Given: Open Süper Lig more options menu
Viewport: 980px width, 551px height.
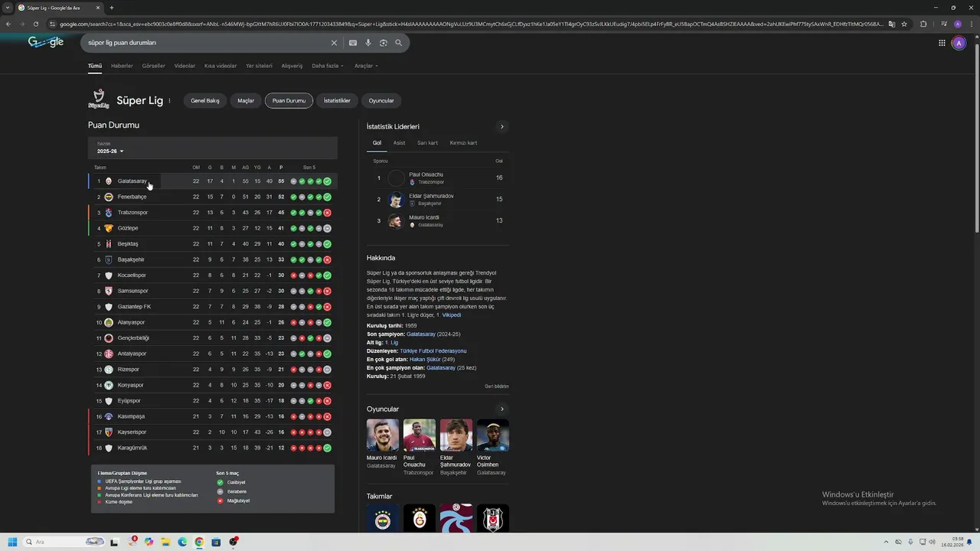Looking at the screenshot, I should click(169, 100).
